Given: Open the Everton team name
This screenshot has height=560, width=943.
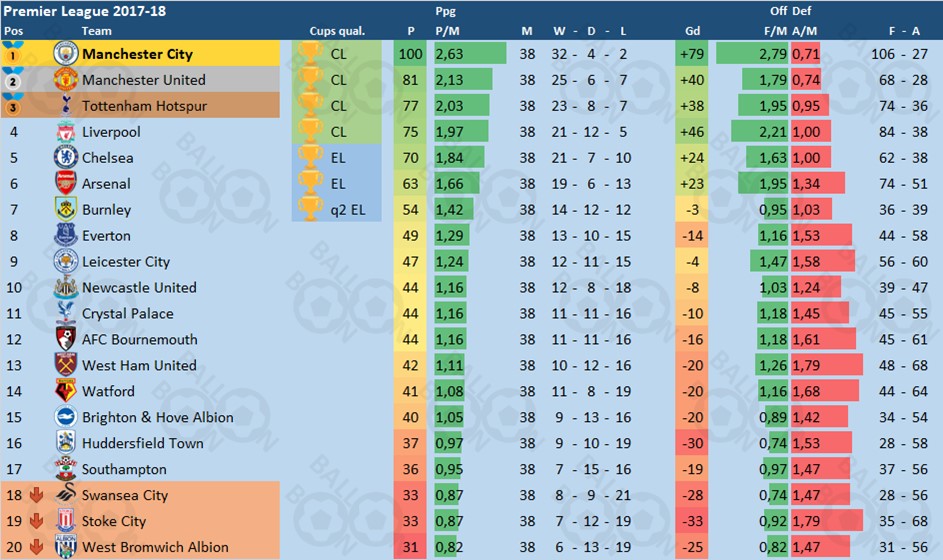Looking at the screenshot, I should pos(106,236).
